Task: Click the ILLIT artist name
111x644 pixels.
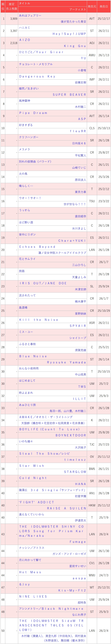Action: [79, 399]
